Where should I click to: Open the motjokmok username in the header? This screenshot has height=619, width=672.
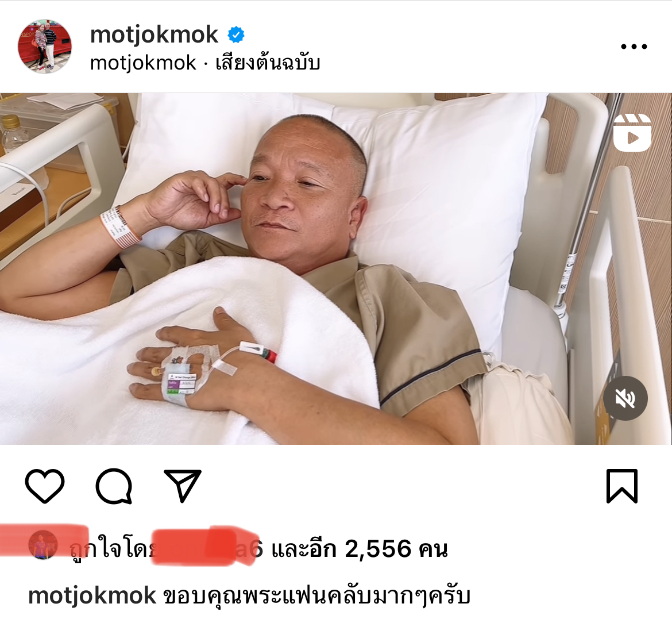[x=155, y=34]
